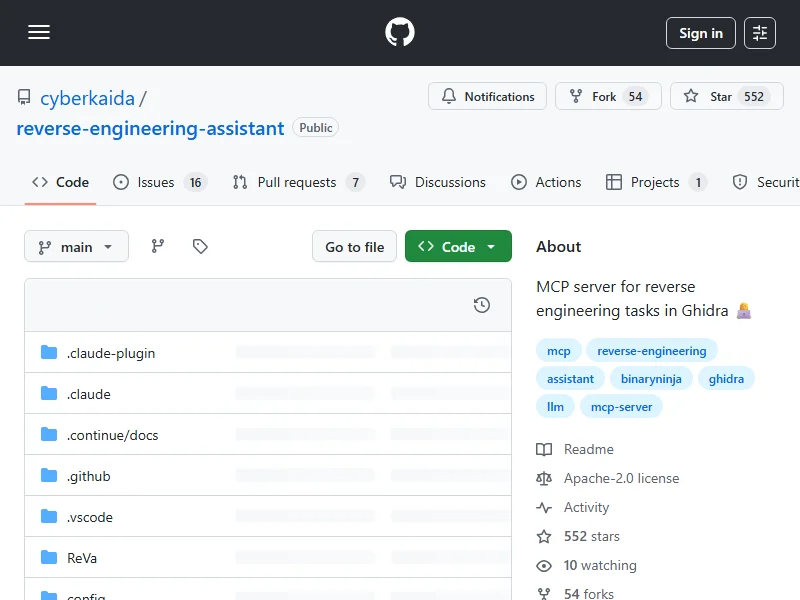View tags using the tag icon
The width and height of the screenshot is (800, 600).
(200, 246)
